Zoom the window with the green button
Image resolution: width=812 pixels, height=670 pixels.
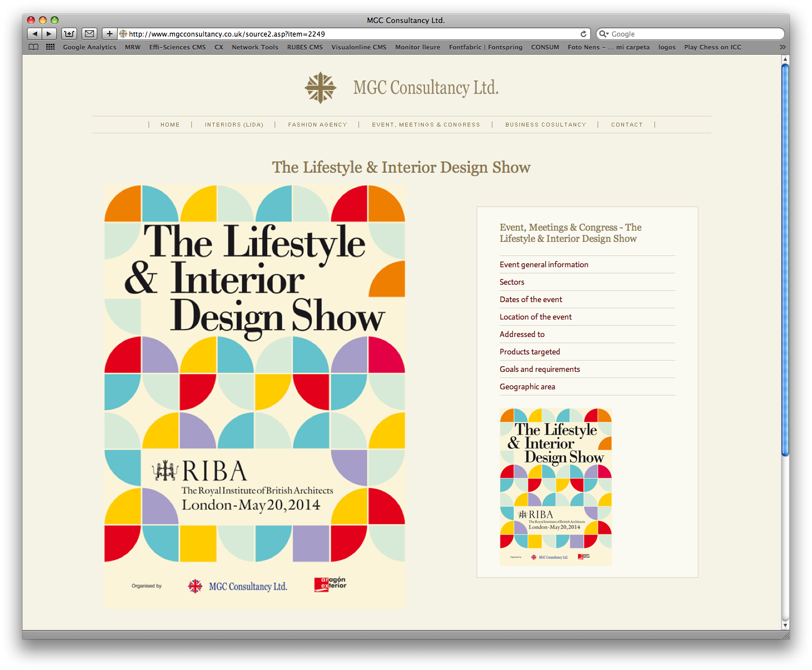pos(55,20)
